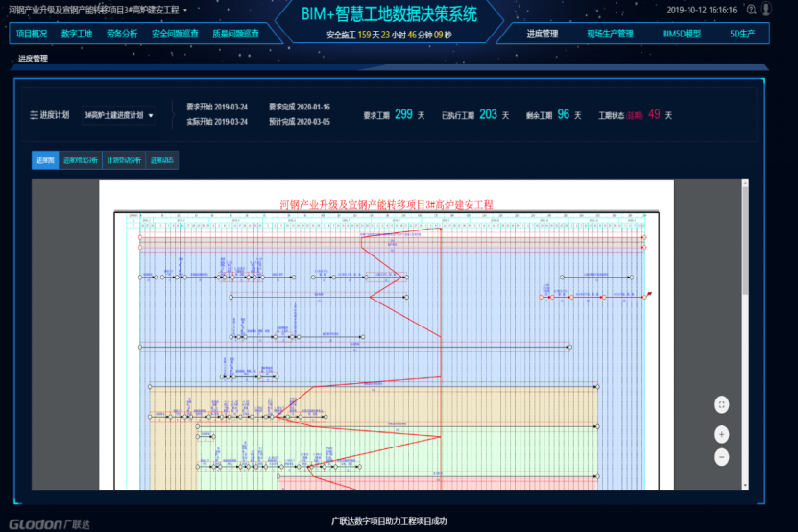
Task: Switch to the second tab 进度对比分析
Action: point(81,160)
